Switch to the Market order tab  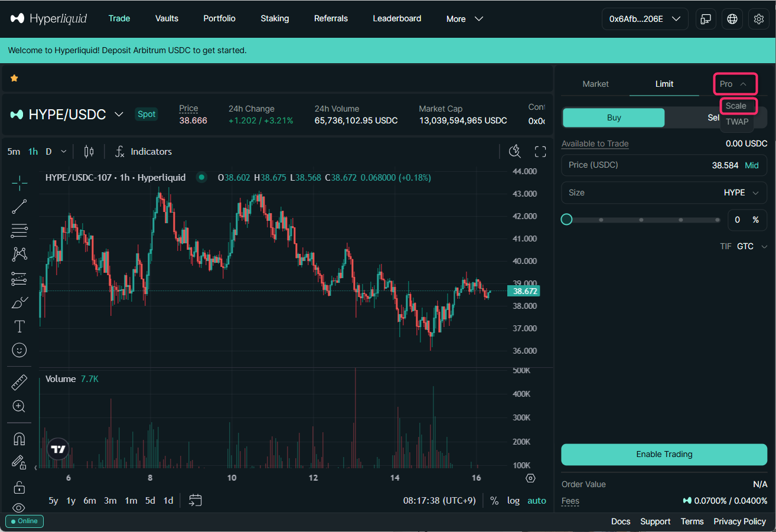(595, 84)
